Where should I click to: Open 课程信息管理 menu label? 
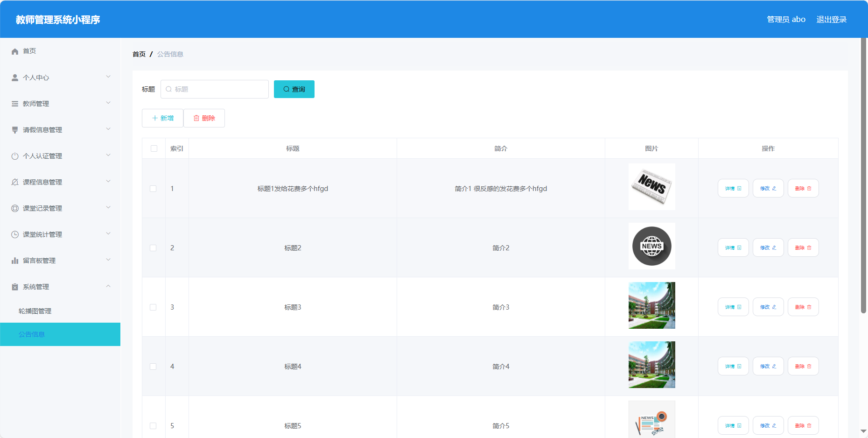click(42, 182)
